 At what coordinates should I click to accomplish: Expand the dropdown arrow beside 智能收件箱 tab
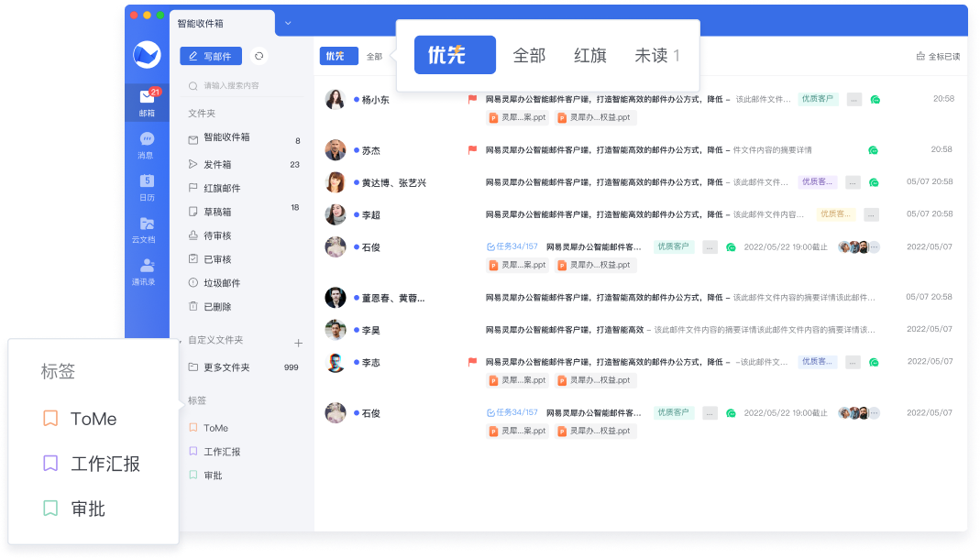[288, 23]
